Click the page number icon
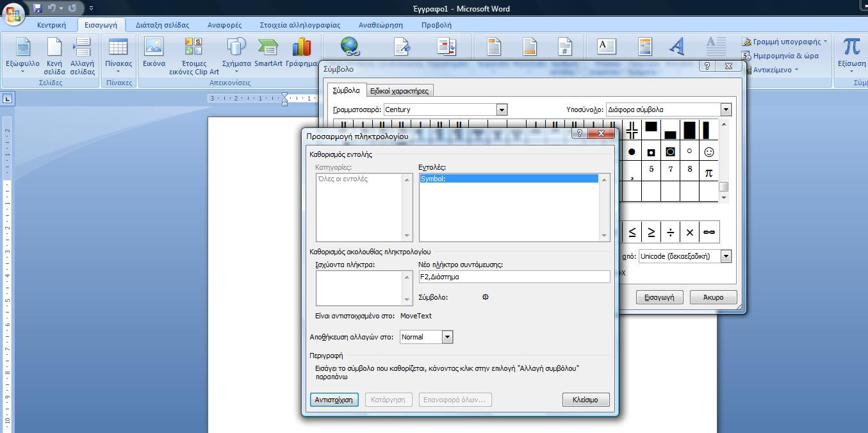 [x=564, y=47]
